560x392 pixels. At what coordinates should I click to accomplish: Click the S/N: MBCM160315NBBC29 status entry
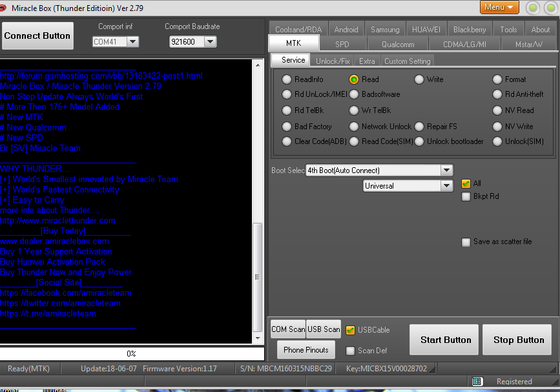pyautogui.click(x=285, y=369)
